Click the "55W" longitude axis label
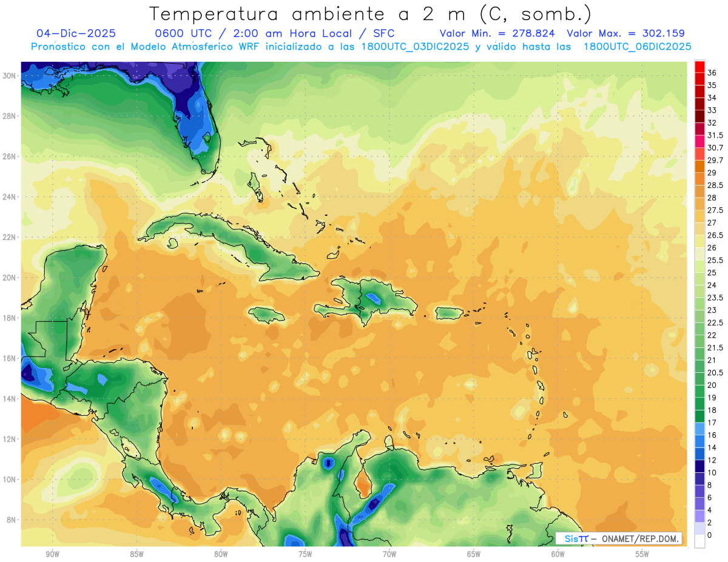 [642, 554]
